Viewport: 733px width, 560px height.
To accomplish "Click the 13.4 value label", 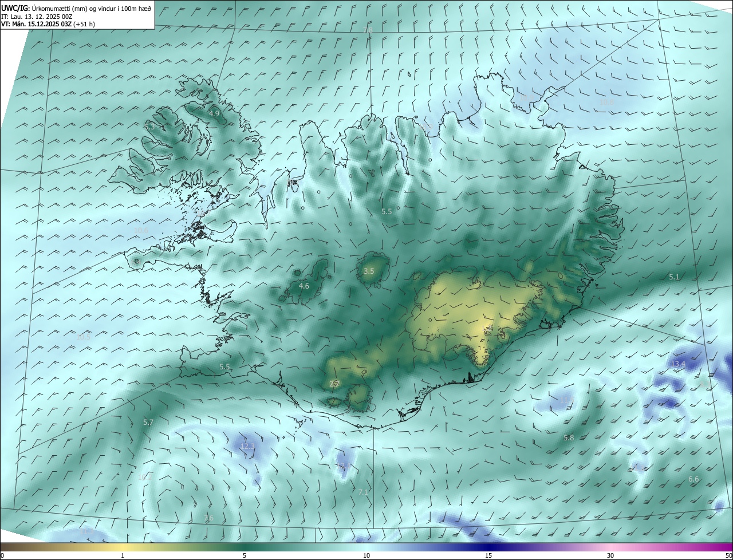I will pyautogui.click(x=678, y=364).
